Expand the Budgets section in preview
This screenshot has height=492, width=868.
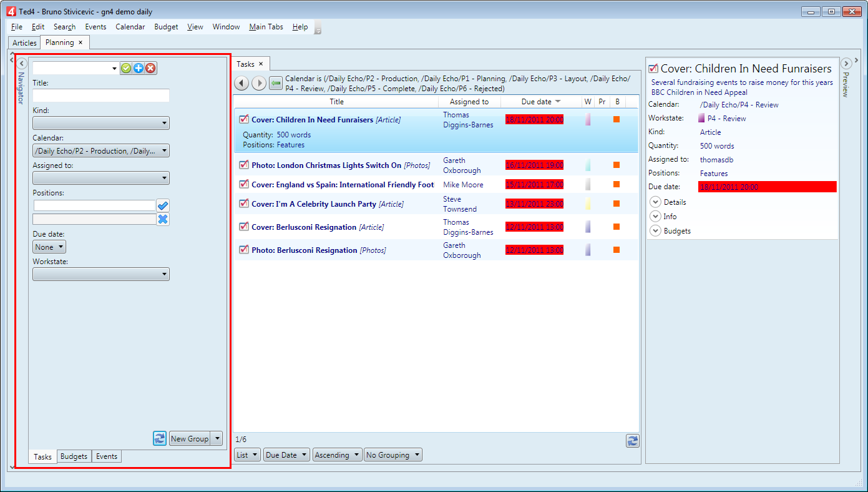(655, 230)
